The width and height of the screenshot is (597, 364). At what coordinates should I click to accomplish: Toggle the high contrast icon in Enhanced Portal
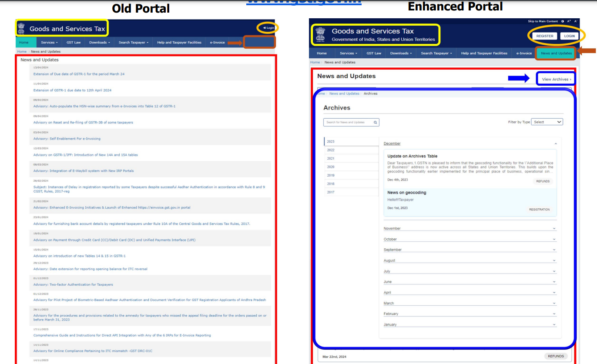[563, 21]
